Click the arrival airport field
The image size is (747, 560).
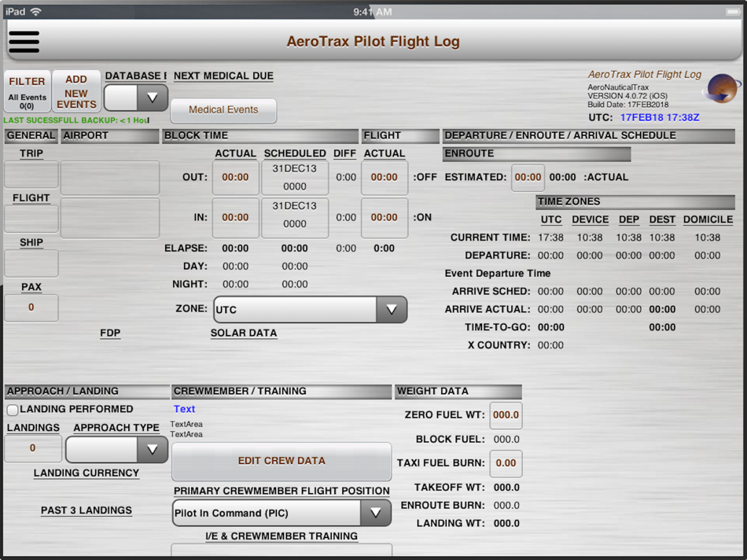tap(110, 218)
